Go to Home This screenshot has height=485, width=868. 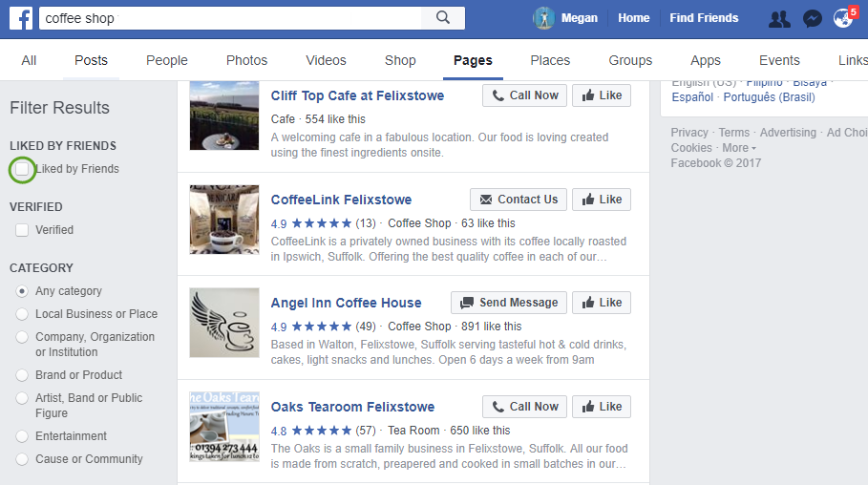634,18
